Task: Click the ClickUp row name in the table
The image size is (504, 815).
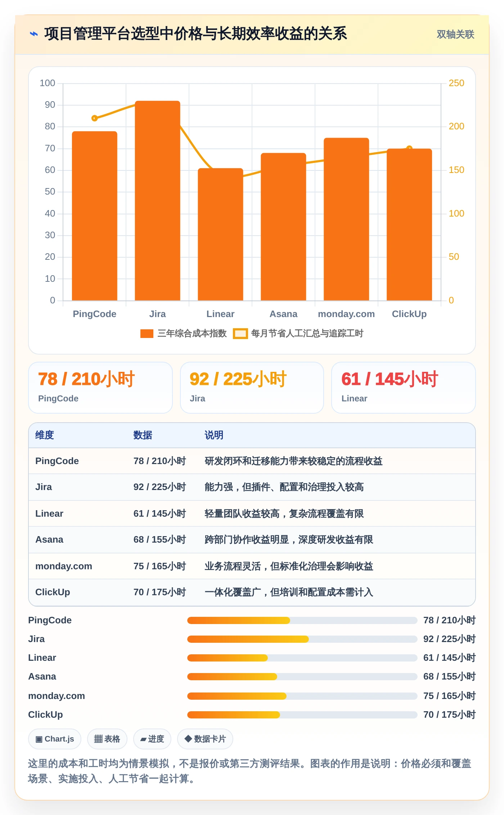Action: point(53,592)
